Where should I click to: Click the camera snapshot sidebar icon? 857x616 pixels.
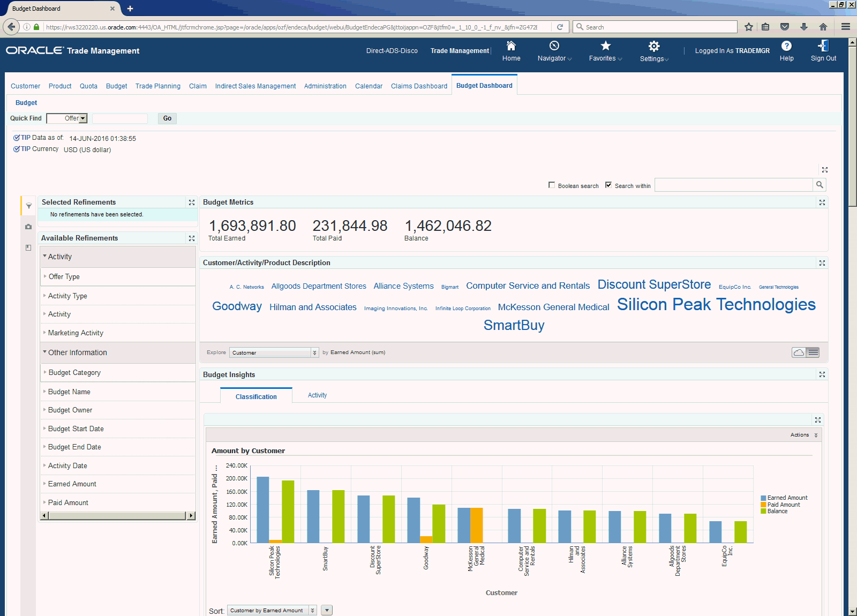28,227
